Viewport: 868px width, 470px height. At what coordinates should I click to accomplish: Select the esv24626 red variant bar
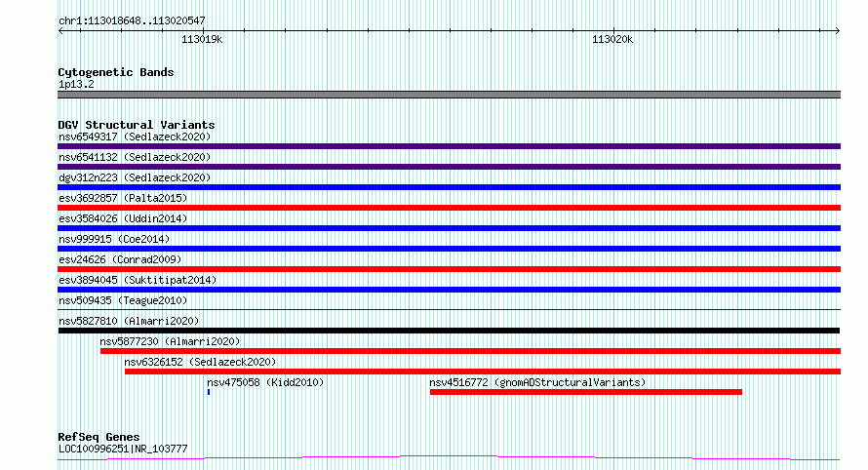click(449, 269)
